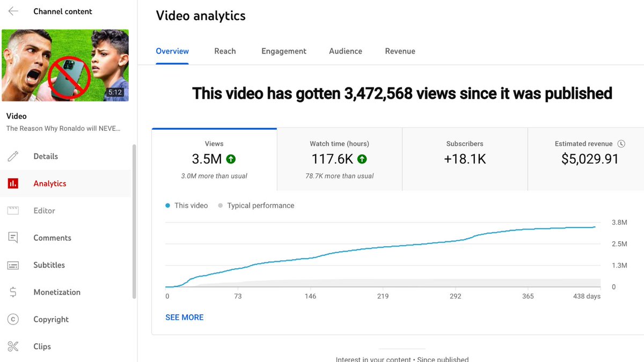This screenshot has width=644, height=362.
Task: Click the 78.7K more than usual text
Action: pyautogui.click(x=340, y=176)
